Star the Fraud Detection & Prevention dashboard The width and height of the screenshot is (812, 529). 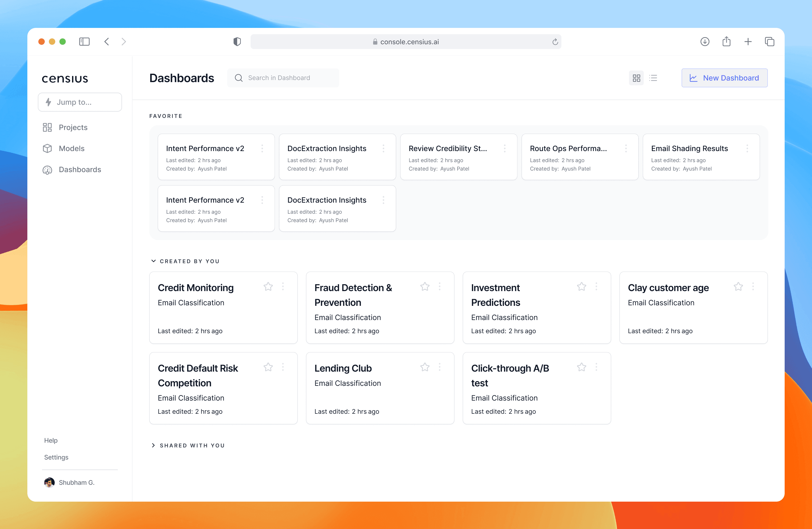pyautogui.click(x=425, y=287)
